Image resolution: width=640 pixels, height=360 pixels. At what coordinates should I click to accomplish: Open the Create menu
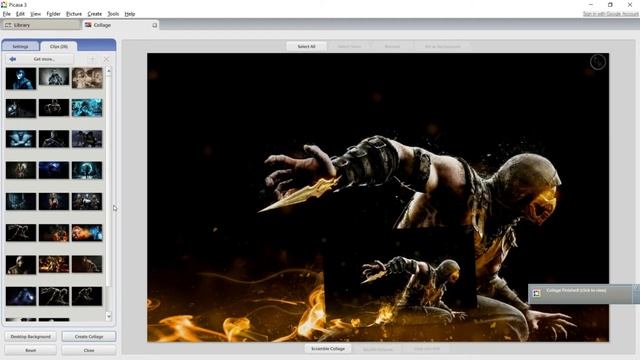pyautogui.click(x=95, y=14)
